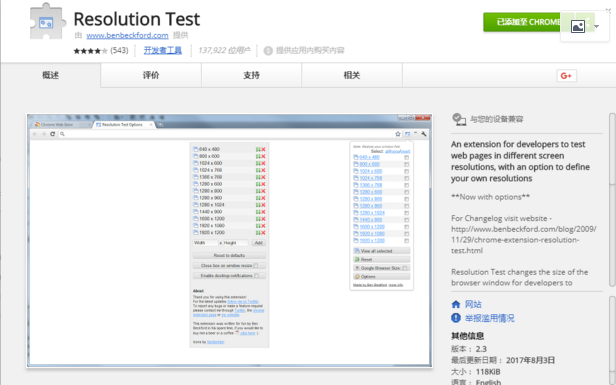Click the green 已添加至 CHROME button
The height and width of the screenshot is (385, 616).
tap(523, 22)
